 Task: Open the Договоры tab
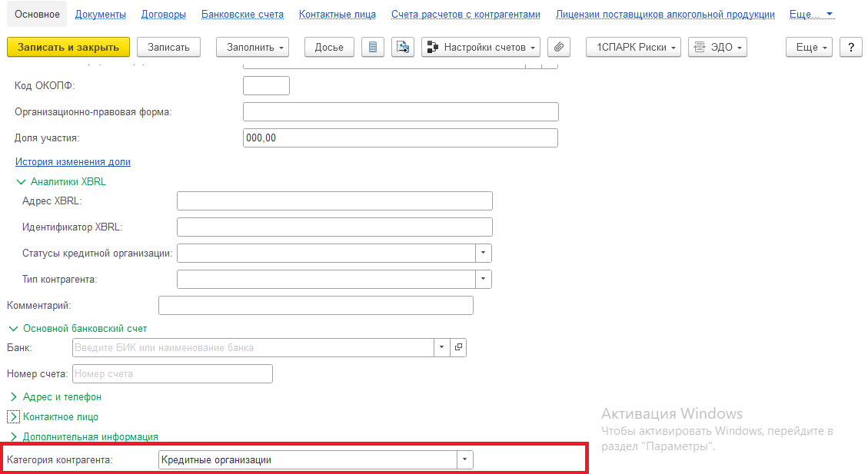pos(164,15)
